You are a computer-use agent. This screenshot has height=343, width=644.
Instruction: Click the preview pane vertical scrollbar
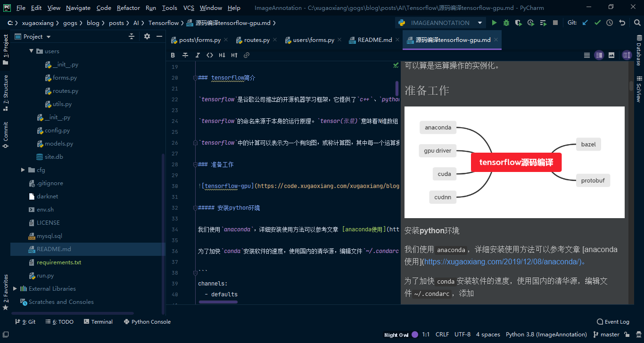pyautogui.click(x=631, y=86)
